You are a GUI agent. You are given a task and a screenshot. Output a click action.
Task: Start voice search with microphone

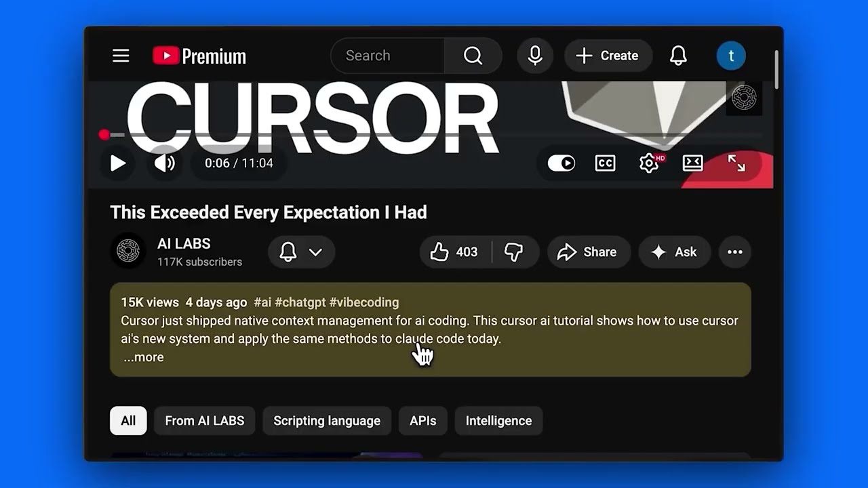click(x=535, y=56)
